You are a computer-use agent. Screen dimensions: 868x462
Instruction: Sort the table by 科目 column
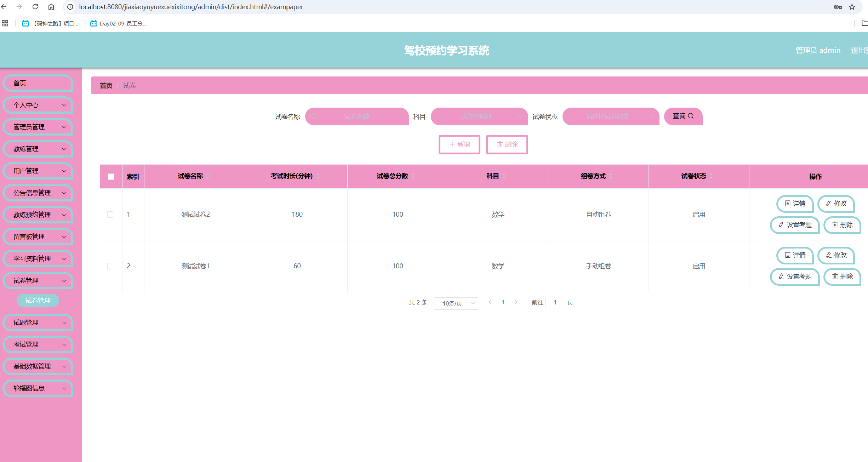click(x=504, y=176)
